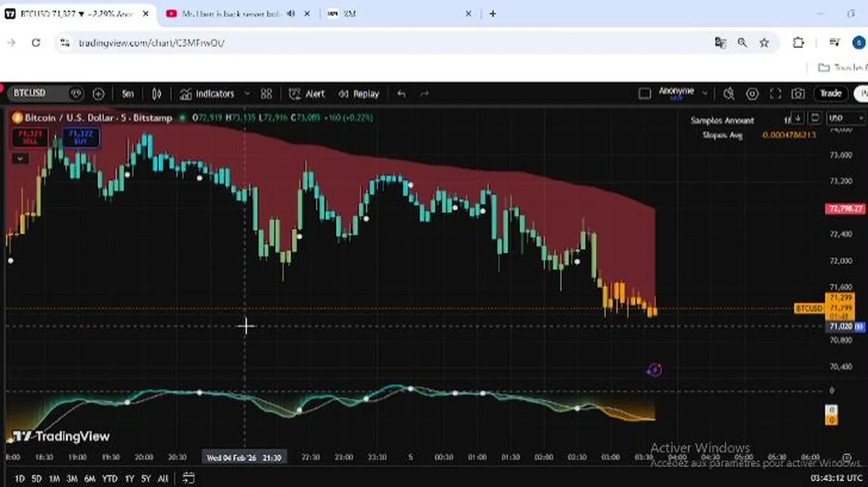
Task: Click the compare or add symbol plus icon
Action: (98, 94)
